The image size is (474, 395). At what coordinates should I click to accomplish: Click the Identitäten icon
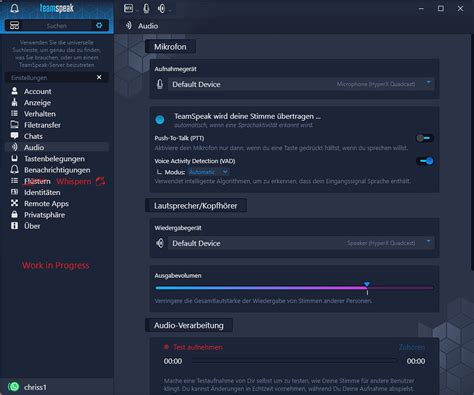[14, 192]
